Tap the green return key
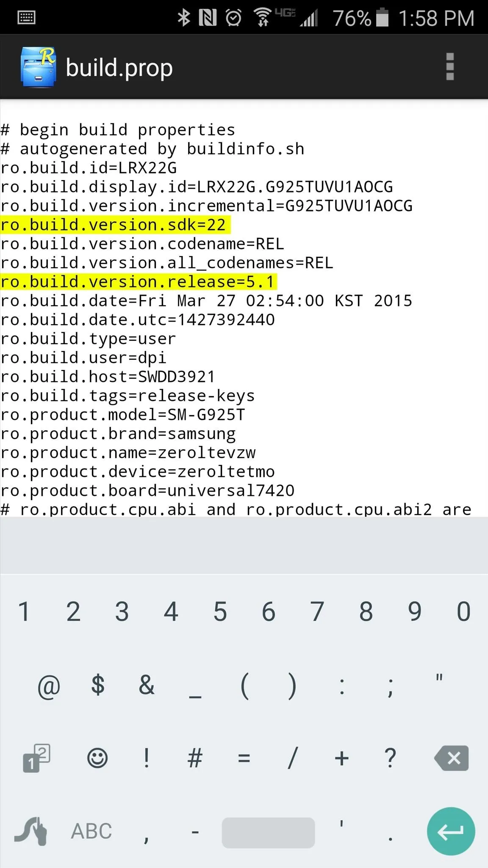Screen dimensions: 488x868 pos(451,831)
